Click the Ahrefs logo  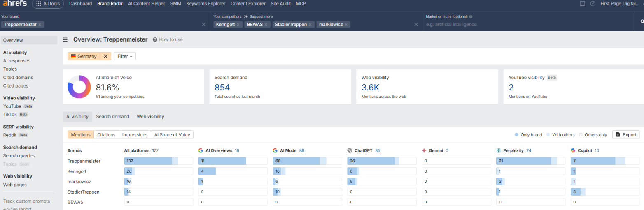click(x=14, y=3)
